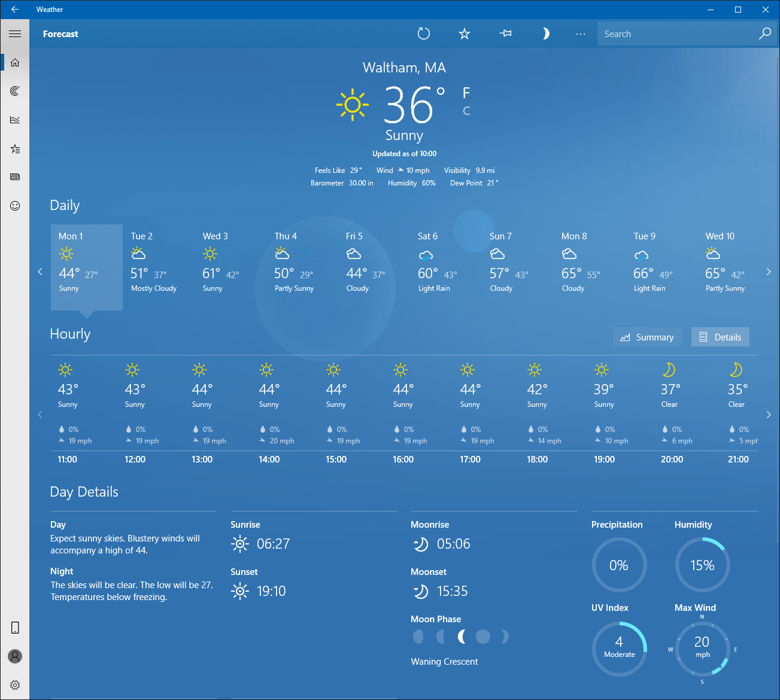Image resolution: width=780 pixels, height=700 pixels.
Task: Open Maps radar icon in sidebar
Action: point(15,91)
